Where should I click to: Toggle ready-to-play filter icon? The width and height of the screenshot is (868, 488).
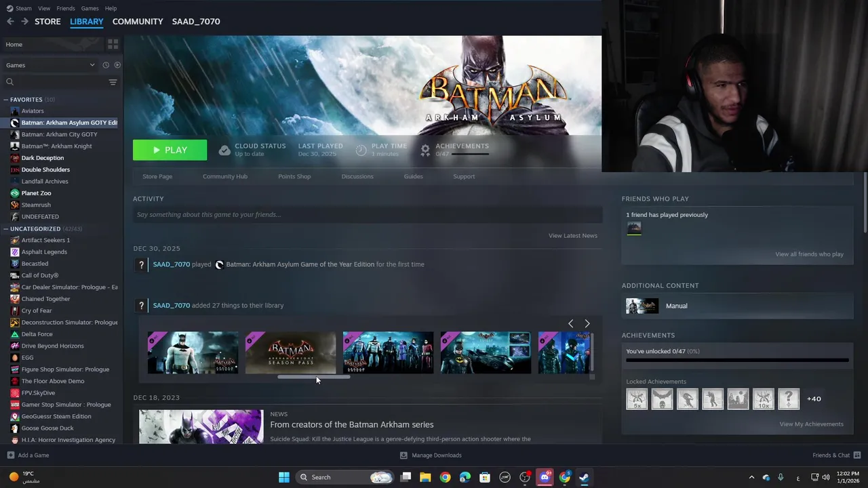tap(117, 65)
